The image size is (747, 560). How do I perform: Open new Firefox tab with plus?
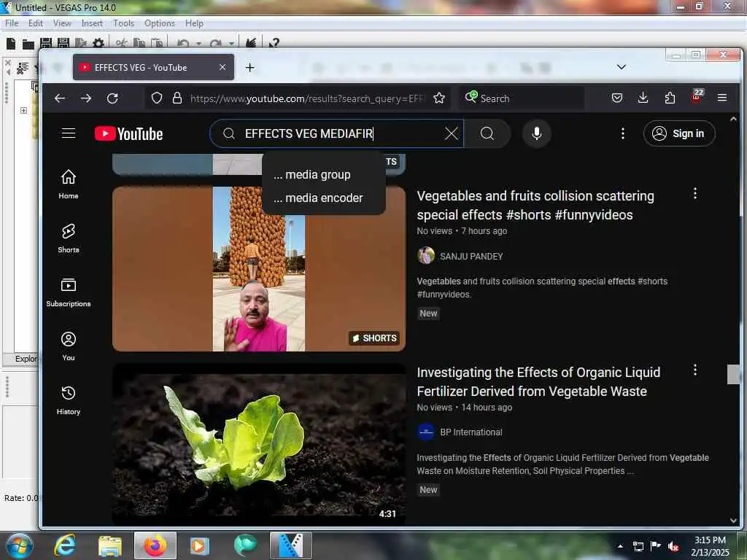point(249,68)
